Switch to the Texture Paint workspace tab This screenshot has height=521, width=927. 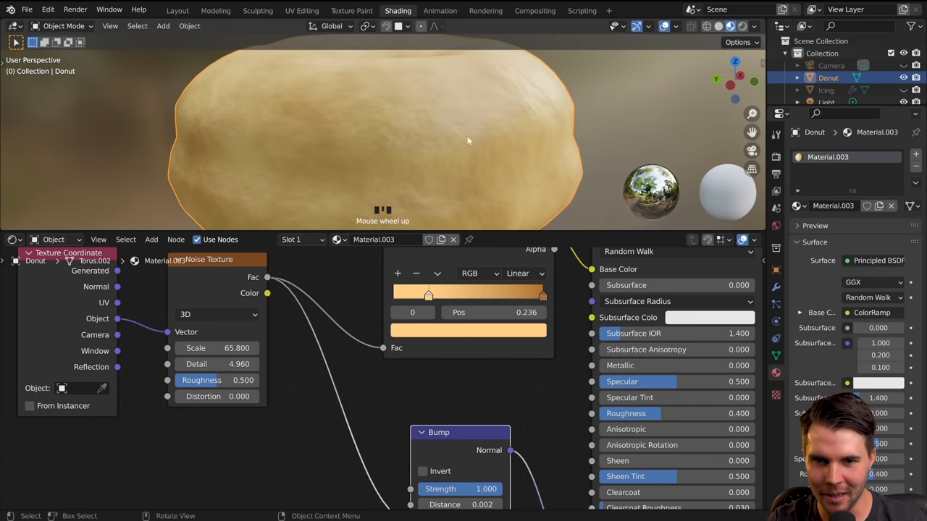[351, 11]
